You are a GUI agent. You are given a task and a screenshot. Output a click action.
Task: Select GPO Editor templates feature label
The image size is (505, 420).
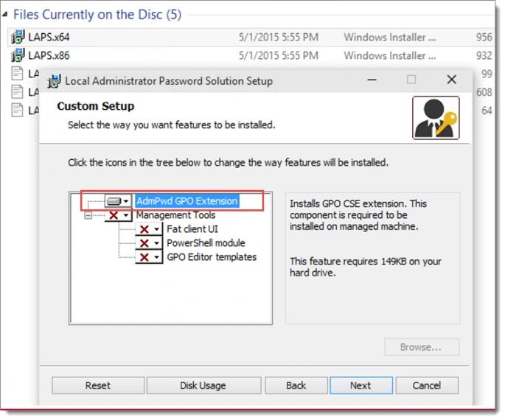[x=212, y=257]
